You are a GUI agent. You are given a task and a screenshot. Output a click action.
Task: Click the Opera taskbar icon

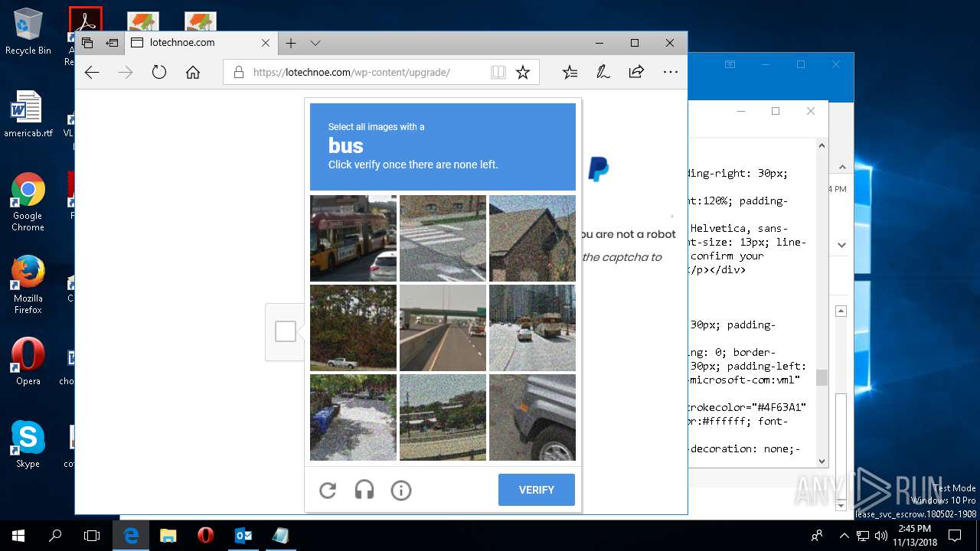(206, 536)
